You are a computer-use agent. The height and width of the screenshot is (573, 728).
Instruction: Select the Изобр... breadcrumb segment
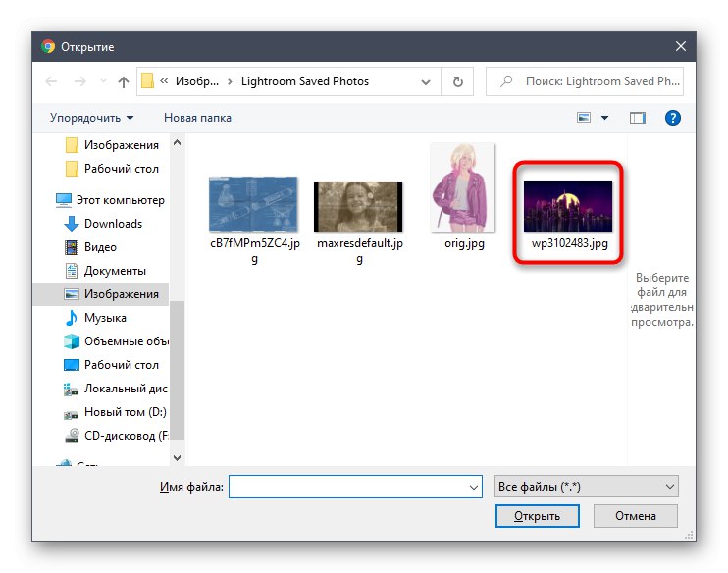[197, 81]
